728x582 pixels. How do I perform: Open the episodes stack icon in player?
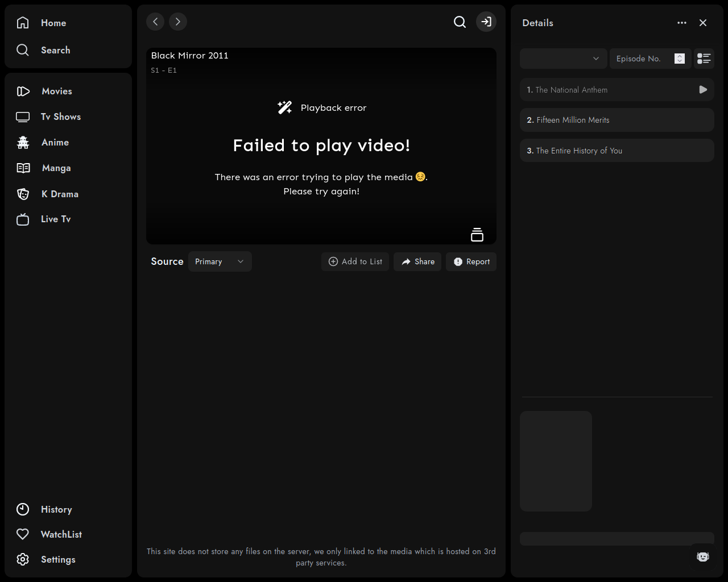pyautogui.click(x=477, y=234)
